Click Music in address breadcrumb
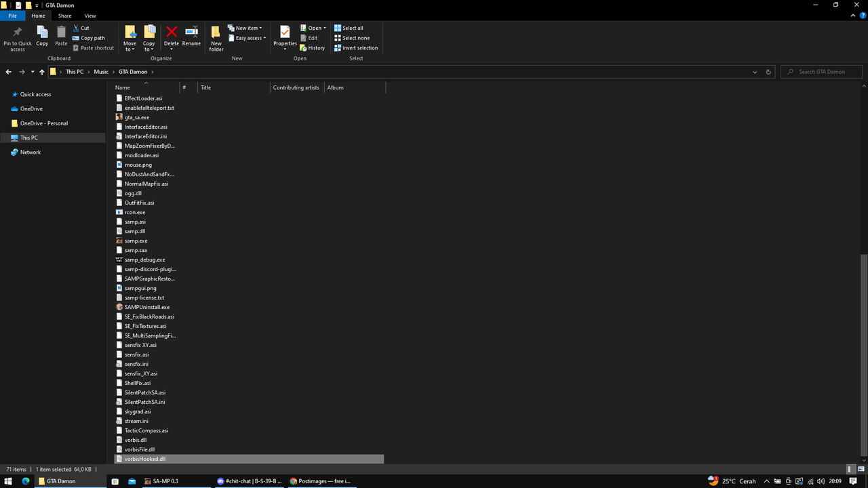868x488 pixels. coord(101,72)
